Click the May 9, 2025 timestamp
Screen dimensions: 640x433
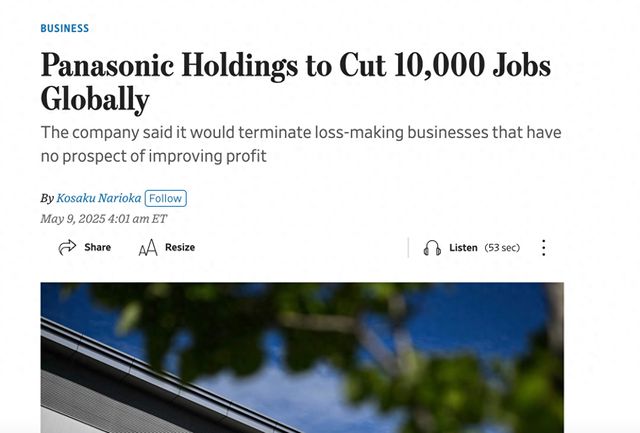tap(104, 219)
